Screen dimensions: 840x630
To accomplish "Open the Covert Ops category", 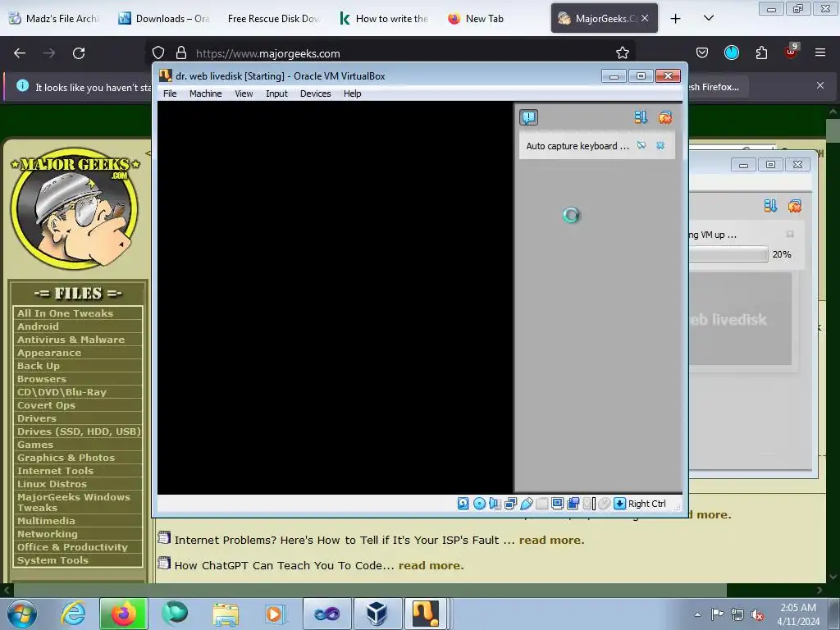I will 46,405.
